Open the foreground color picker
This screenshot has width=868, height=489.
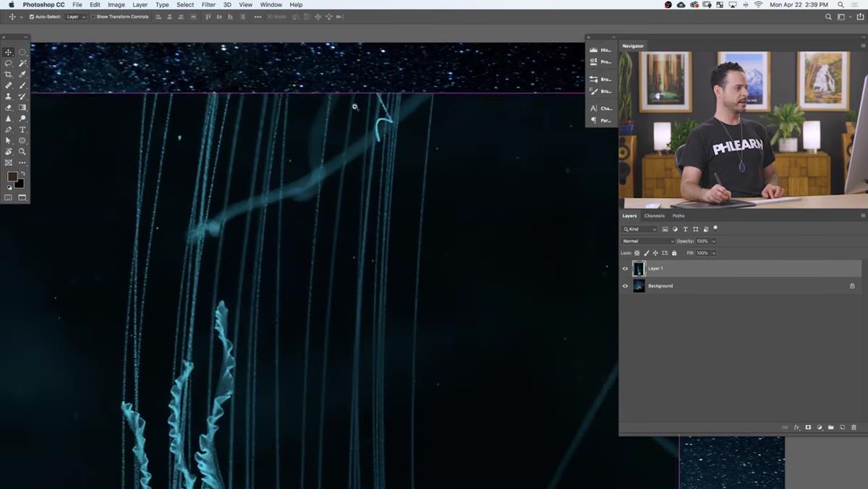(12, 177)
